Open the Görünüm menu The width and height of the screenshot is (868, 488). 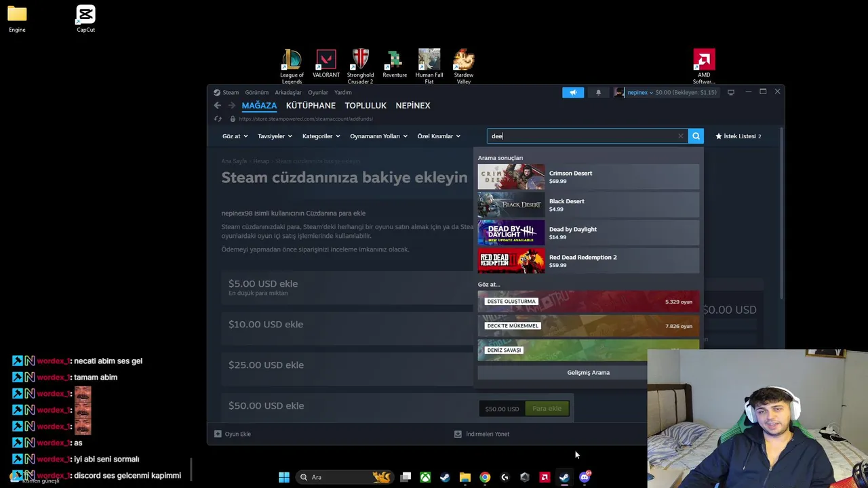click(257, 92)
